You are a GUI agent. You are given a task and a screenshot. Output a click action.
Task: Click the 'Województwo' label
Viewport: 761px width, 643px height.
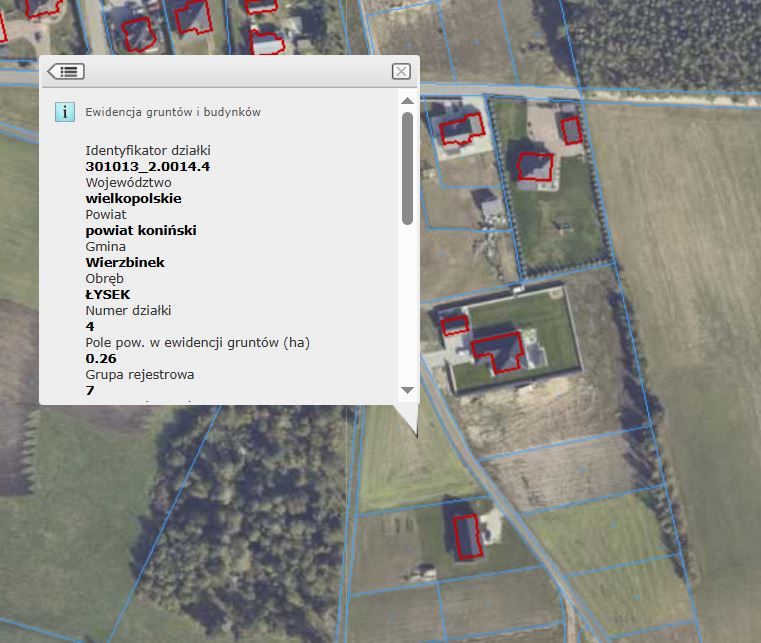click(128, 182)
